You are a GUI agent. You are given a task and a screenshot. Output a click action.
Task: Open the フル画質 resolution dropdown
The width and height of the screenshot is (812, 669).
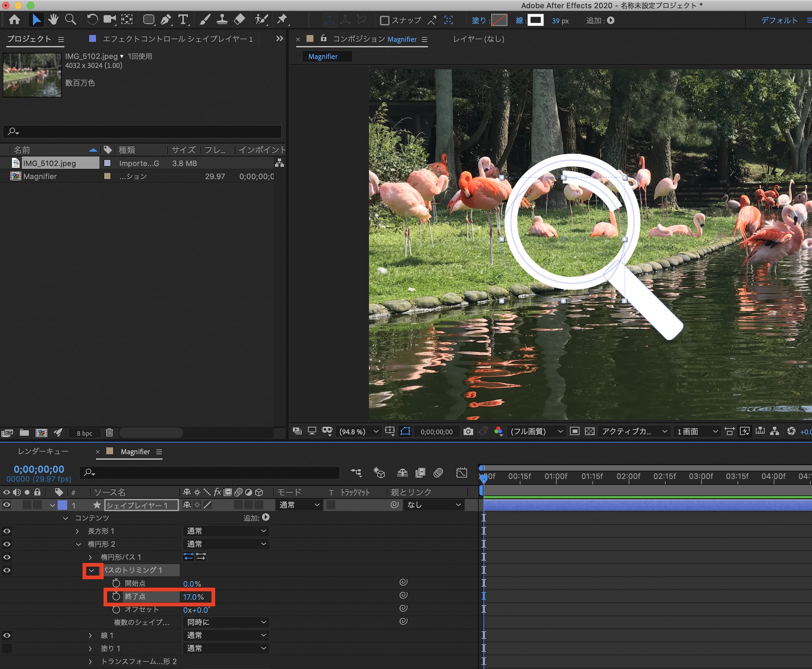click(x=536, y=431)
